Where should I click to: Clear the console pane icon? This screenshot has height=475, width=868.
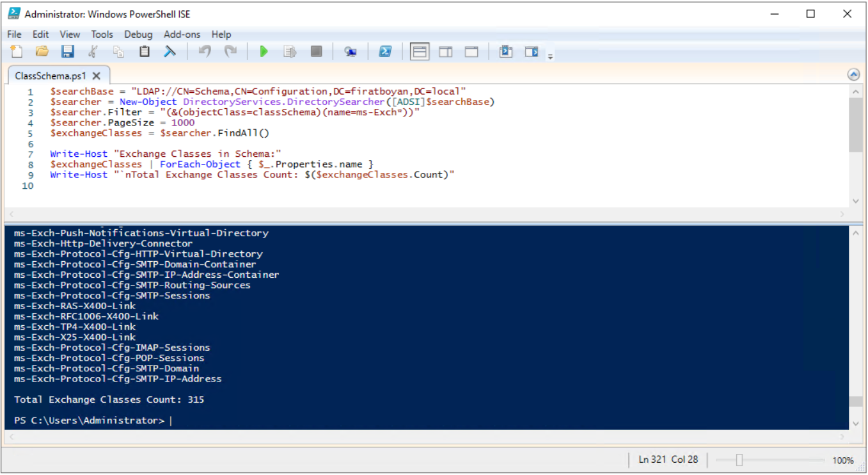170,52
